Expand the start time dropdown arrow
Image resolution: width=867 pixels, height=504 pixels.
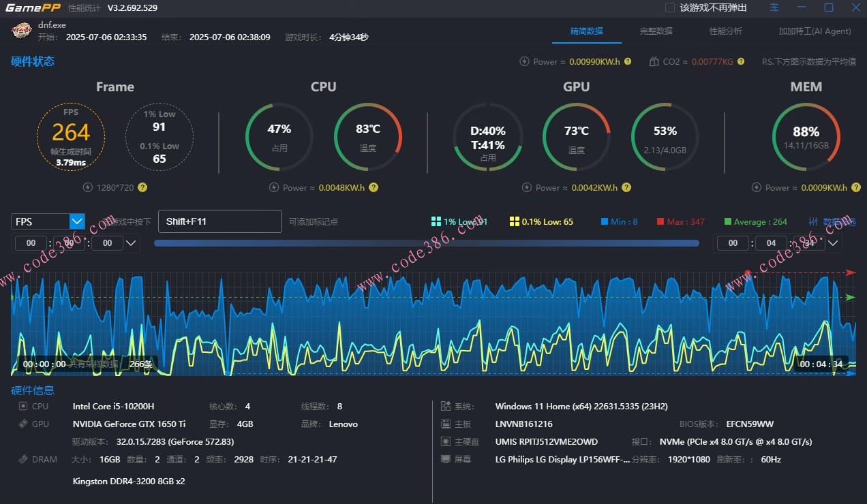(132, 243)
